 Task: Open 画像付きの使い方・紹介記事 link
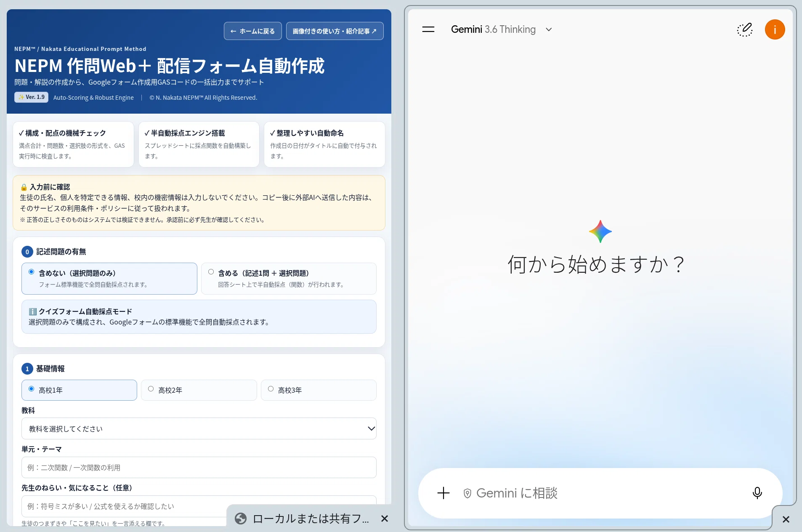click(x=335, y=31)
